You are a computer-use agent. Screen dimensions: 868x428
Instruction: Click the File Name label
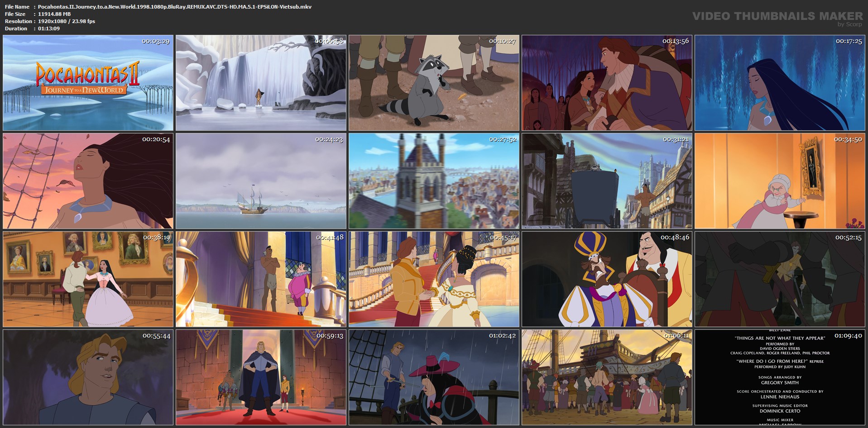click(x=17, y=7)
